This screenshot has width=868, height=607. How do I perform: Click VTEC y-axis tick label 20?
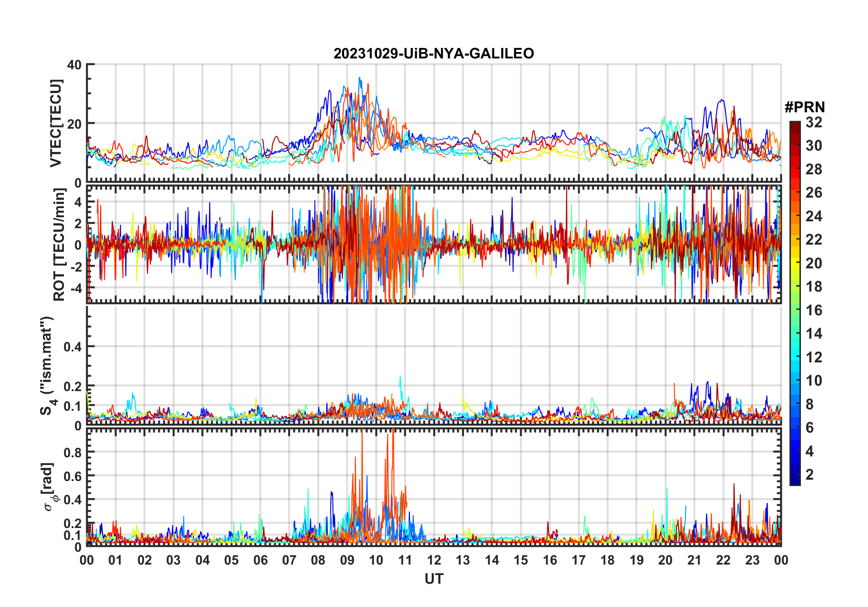[x=75, y=124]
